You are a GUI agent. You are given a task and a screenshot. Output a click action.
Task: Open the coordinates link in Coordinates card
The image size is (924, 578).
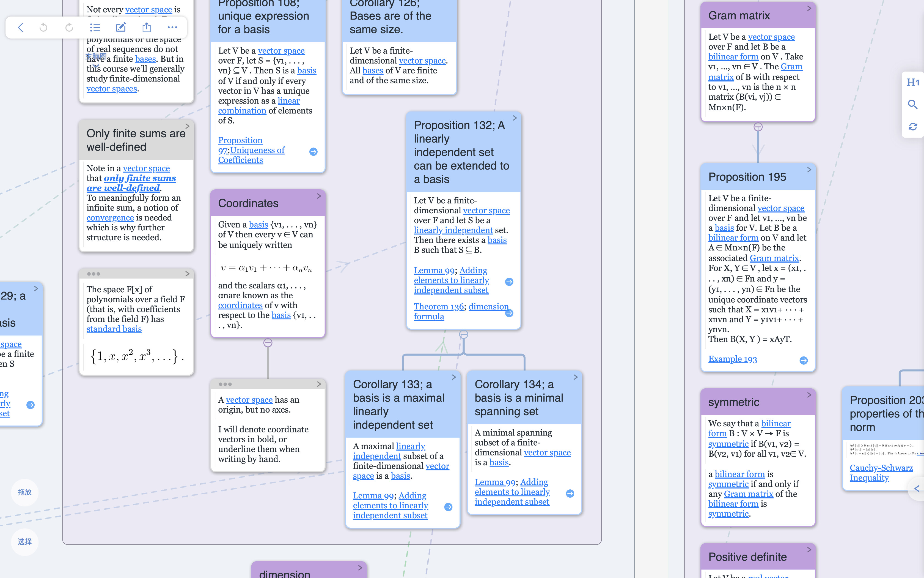pos(240,306)
